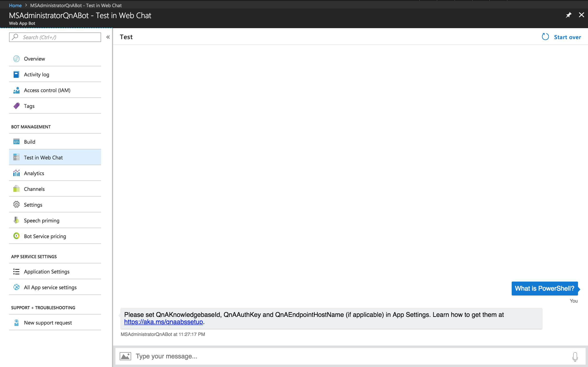
Task: Collapse the sidebar with double chevron
Action: (x=108, y=37)
